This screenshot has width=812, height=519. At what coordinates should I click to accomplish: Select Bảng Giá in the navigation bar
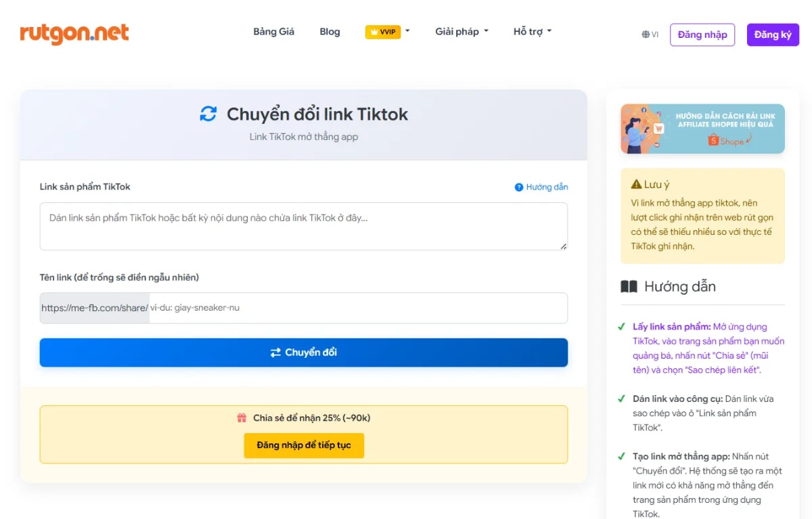(x=273, y=31)
